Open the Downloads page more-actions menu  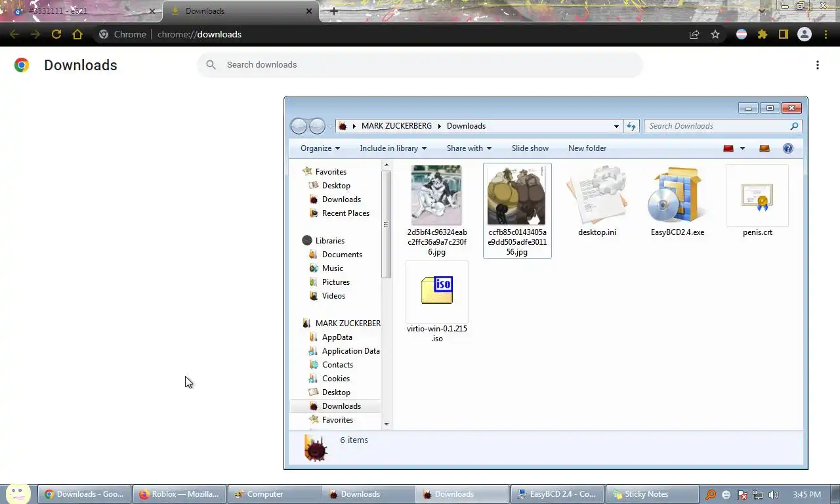818,65
